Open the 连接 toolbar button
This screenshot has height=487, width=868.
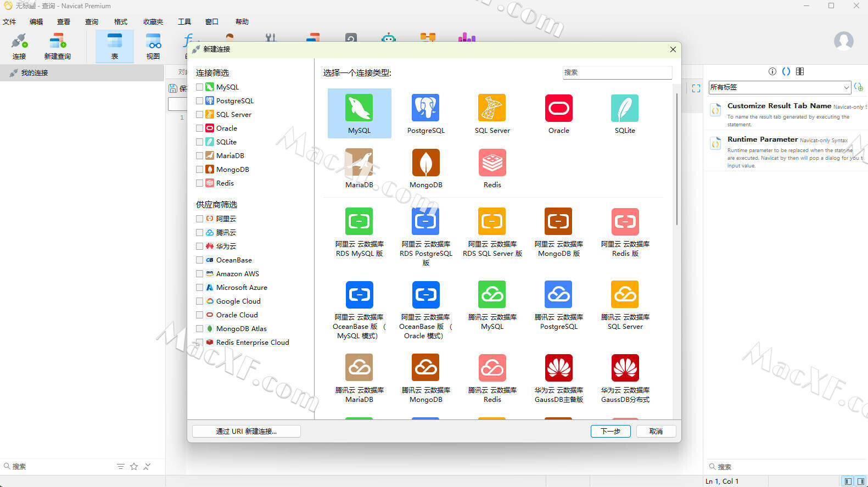click(19, 47)
